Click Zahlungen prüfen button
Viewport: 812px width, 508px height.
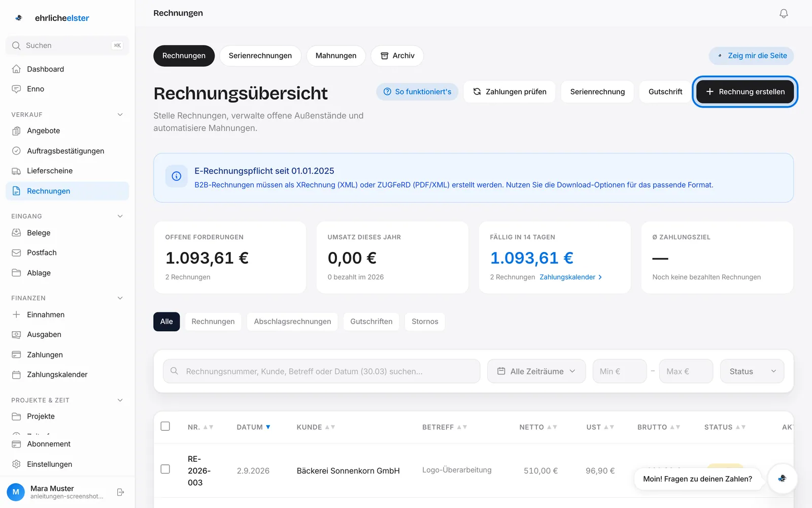[x=510, y=92]
